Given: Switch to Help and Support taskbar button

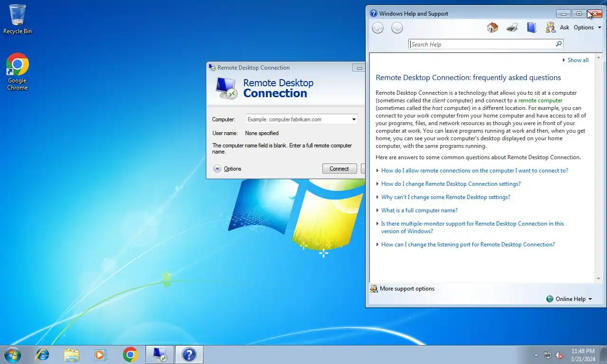Looking at the screenshot, I should click(189, 355).
